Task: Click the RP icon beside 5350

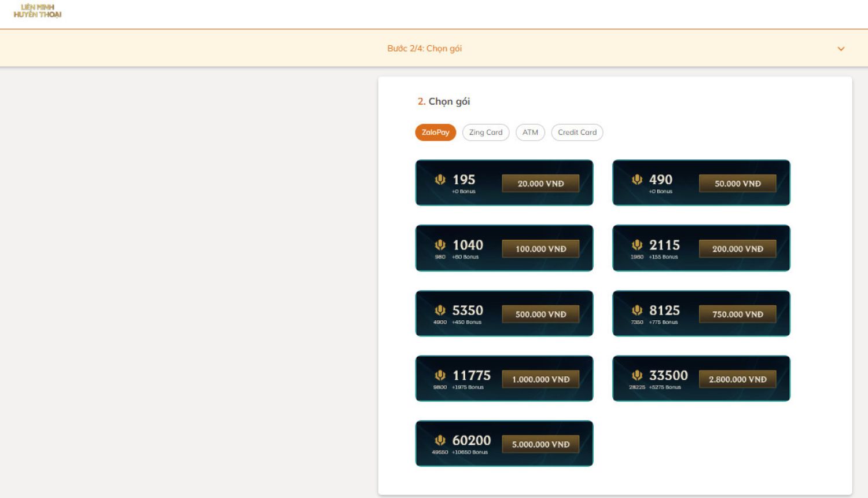Action: [440, 310]
